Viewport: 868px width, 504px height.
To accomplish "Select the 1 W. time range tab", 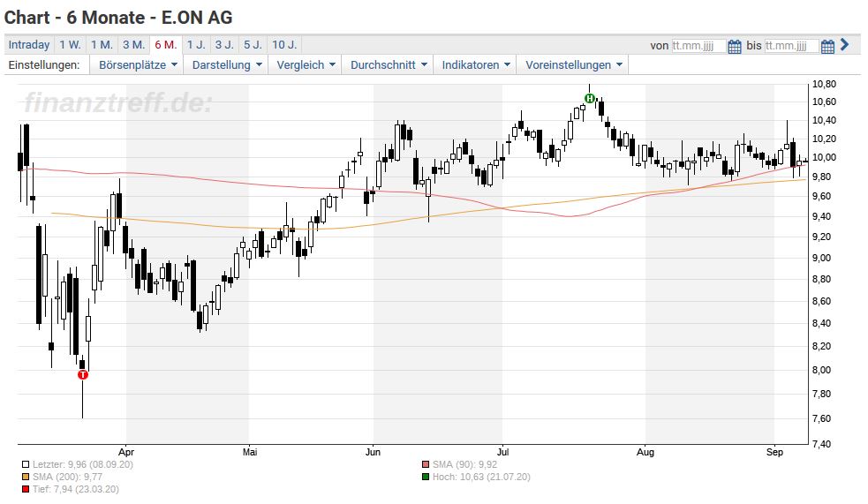I will click(x=70, y=45).
